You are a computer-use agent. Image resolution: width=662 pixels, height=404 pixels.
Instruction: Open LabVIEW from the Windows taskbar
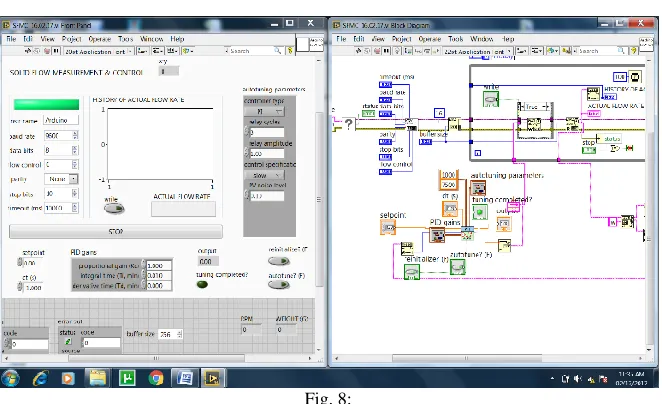(212, 378)
